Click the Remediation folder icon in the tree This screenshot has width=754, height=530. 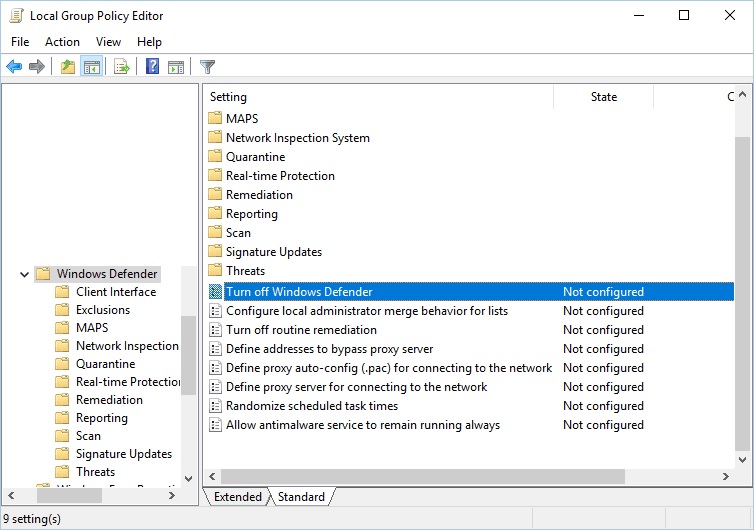pos(62,400)
